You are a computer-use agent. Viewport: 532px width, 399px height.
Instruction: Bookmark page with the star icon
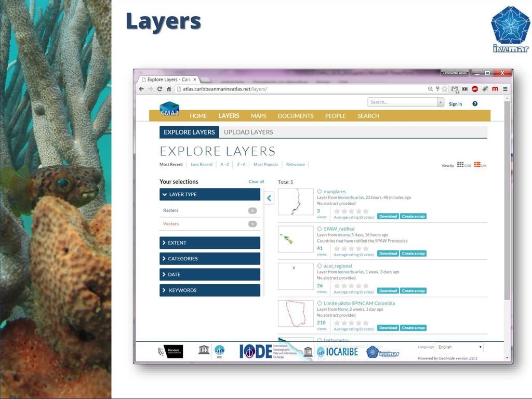point(445,89)
